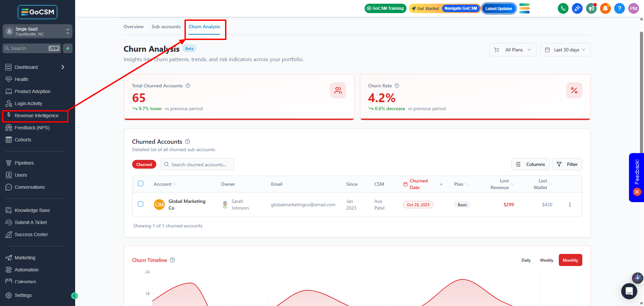The image size is (644, 306).
Task: Click the green phone call icon
Action: [x=563, y=8]
